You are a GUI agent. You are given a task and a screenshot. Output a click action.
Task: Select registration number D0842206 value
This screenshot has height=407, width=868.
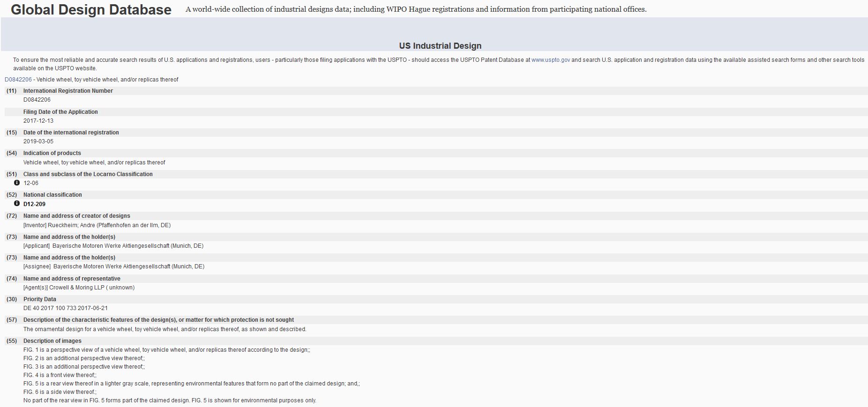click(x=37, y=100)
